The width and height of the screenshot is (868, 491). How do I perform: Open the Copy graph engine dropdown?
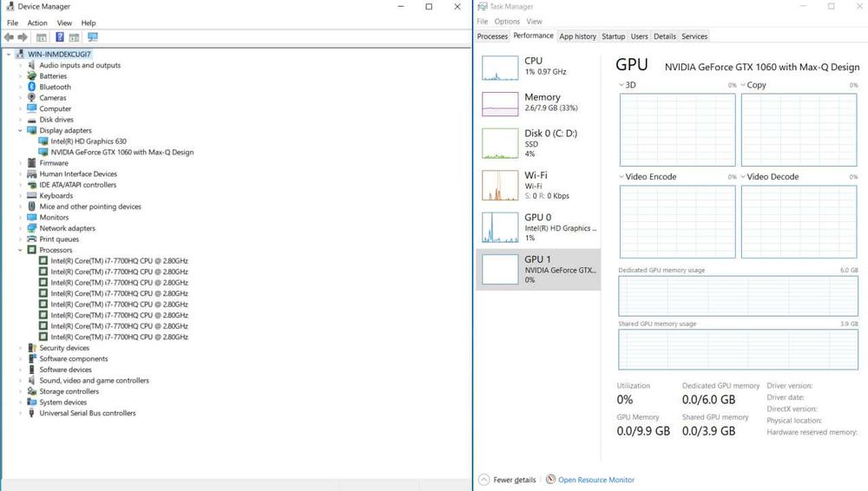(743, 85)
